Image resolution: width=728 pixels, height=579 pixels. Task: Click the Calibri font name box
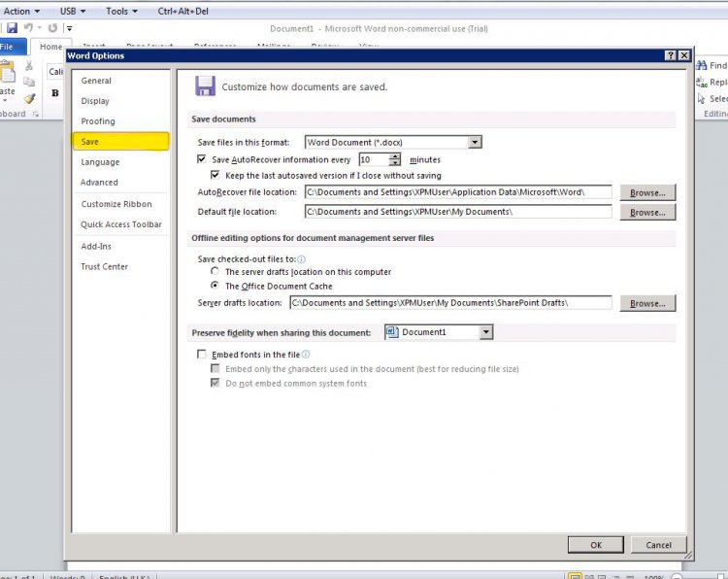point(55,72)
